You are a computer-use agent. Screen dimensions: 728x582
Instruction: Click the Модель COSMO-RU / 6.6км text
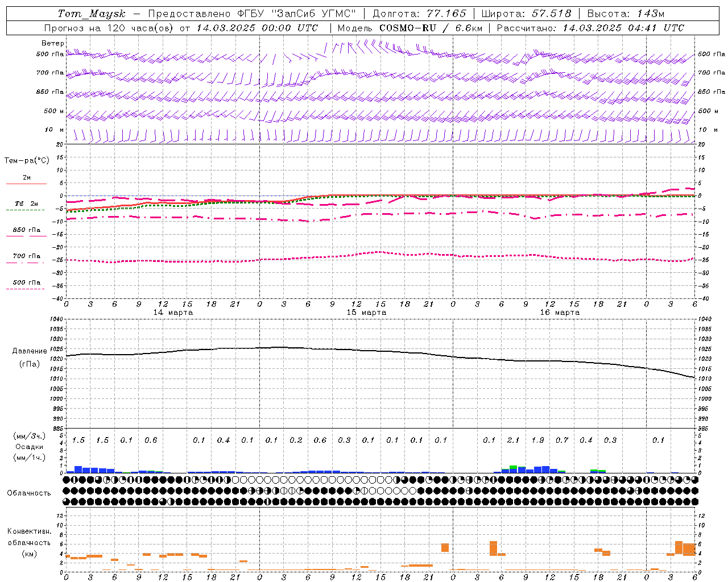[x=410, y=28]
